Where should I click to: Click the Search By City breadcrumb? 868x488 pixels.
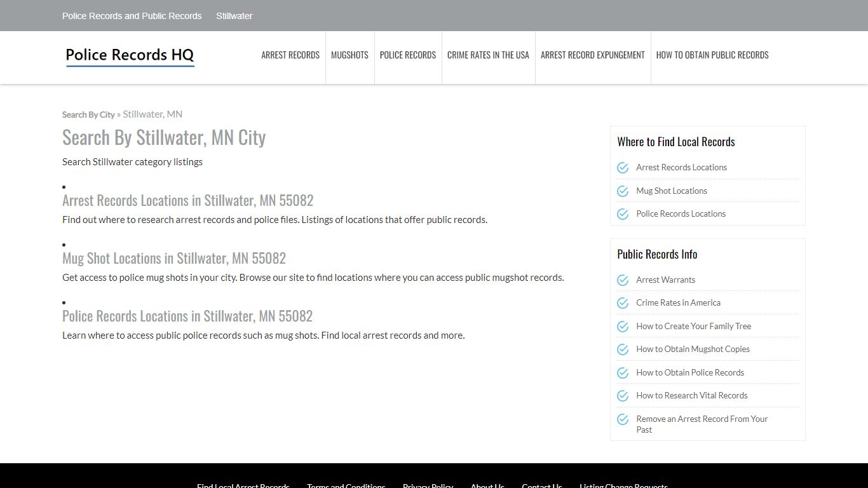(x=88, y=115)
